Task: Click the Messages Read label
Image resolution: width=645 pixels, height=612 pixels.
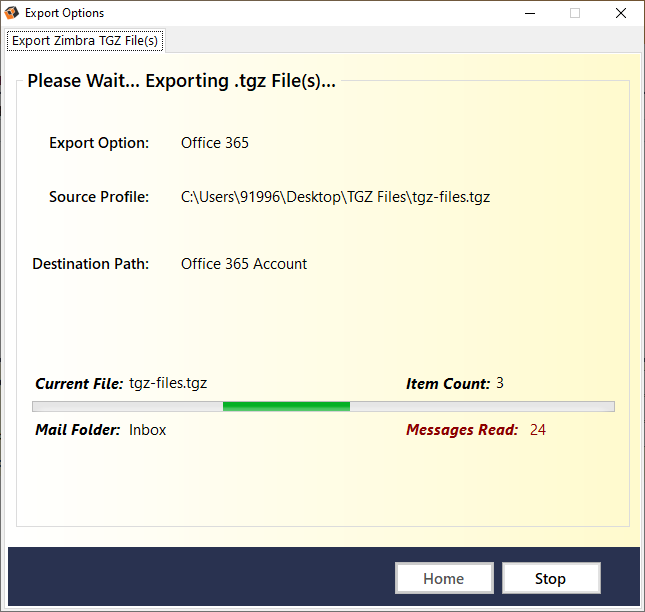Action: point(462,430)
